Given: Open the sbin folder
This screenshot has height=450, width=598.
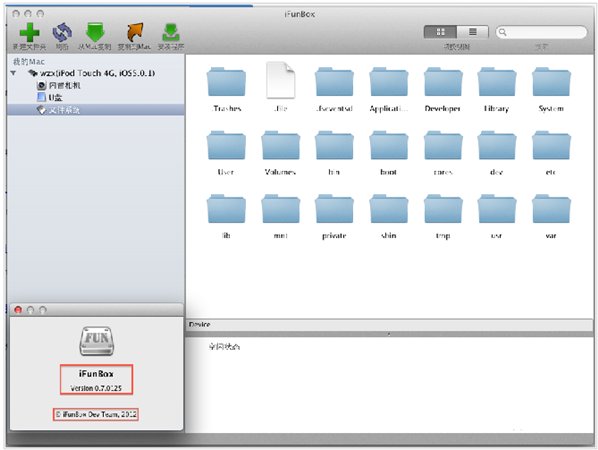Looking at the screenshot, I should 389,209.
